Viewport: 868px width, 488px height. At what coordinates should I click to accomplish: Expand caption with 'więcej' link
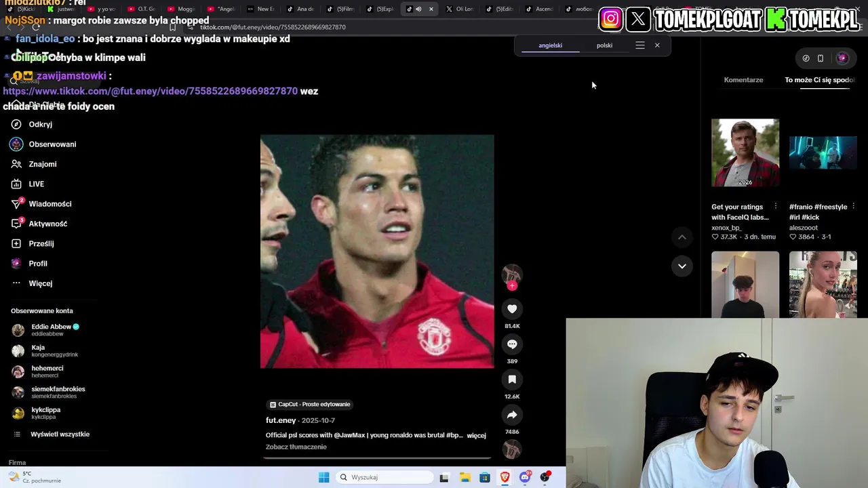click(x=476, y=436)
